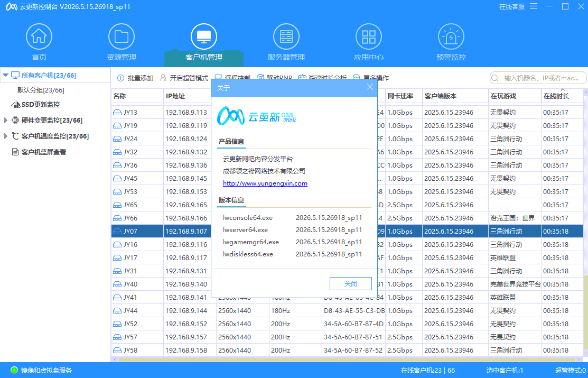Sort by the 名称 column header

(x=137, y=96)
